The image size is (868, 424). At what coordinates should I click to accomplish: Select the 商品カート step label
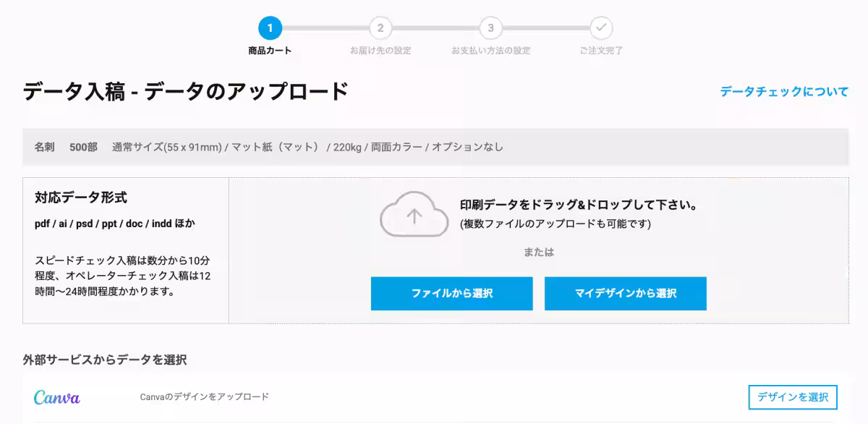[x=270, y=50]
